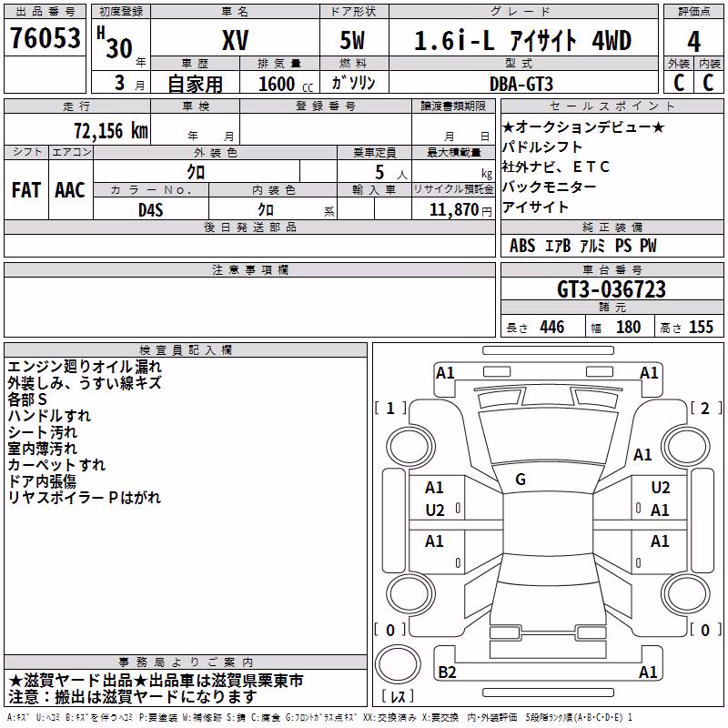Click inspector note リヤスポイラーPはがれ
Screen dimensions: 728x728
pyautogui.click(x=85, y=497)
